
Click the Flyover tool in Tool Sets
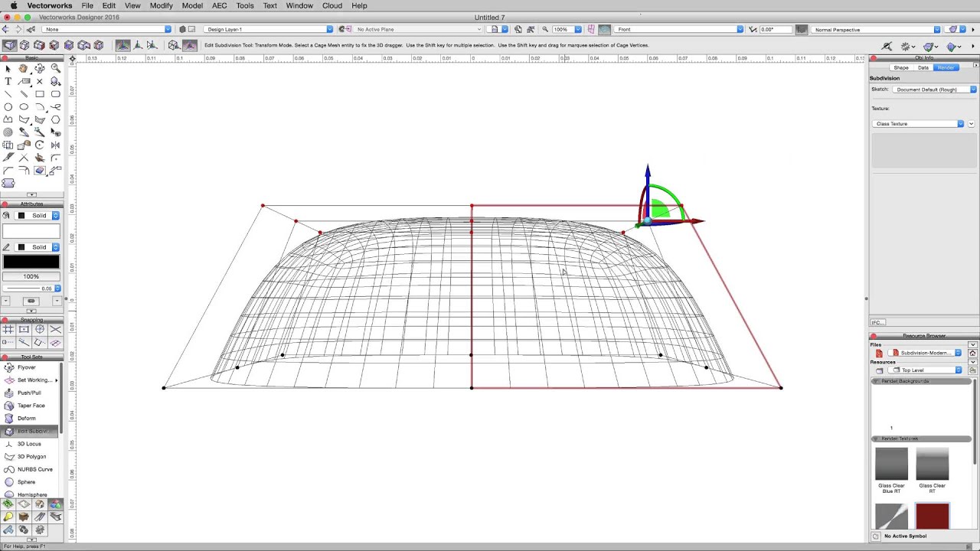pos(27,367)
